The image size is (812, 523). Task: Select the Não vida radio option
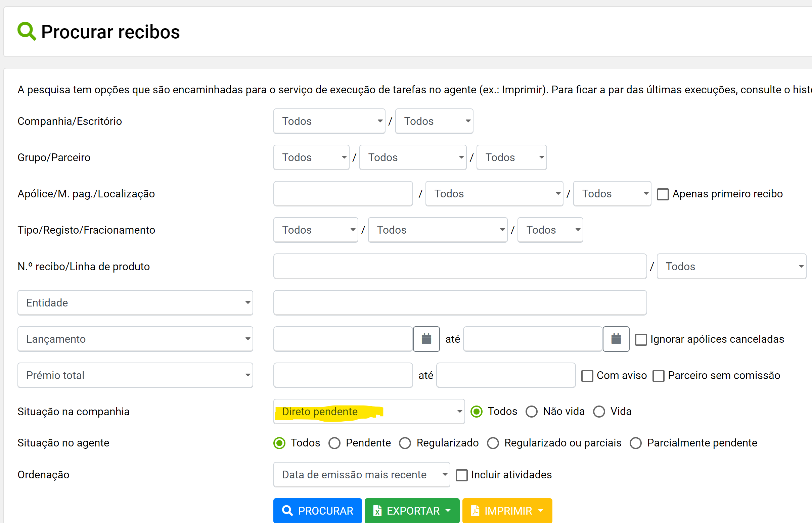(x=531, y=412)
